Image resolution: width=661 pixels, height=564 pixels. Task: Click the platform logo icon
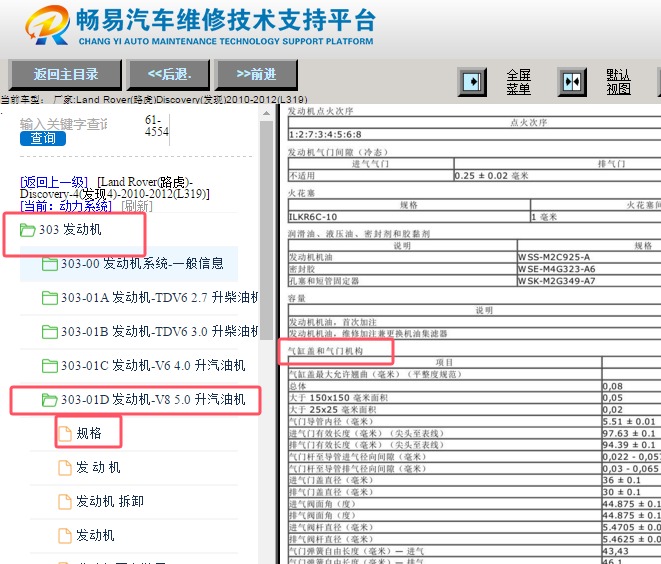47,25
